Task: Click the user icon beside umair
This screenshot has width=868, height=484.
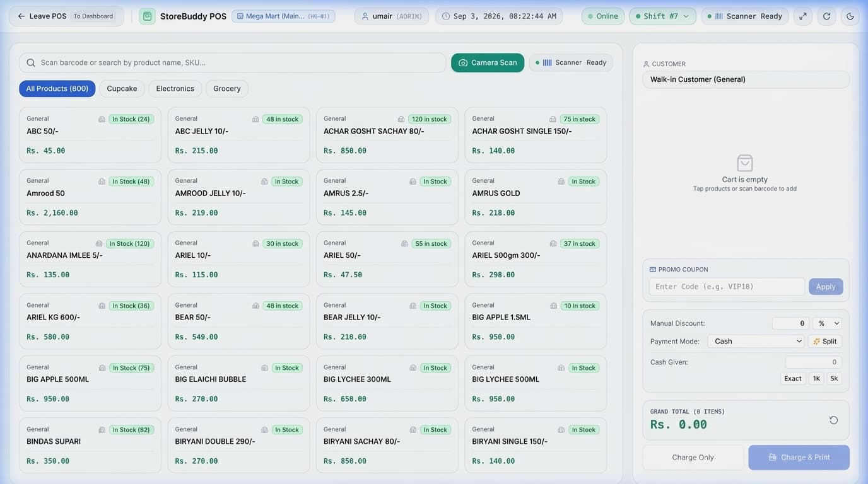Action: 365,16
